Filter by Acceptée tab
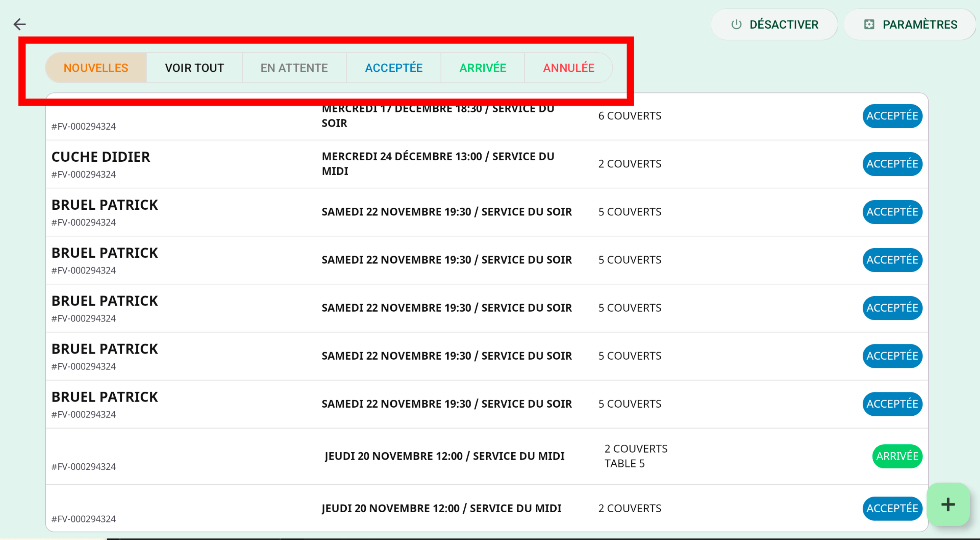 coord(393,68)
